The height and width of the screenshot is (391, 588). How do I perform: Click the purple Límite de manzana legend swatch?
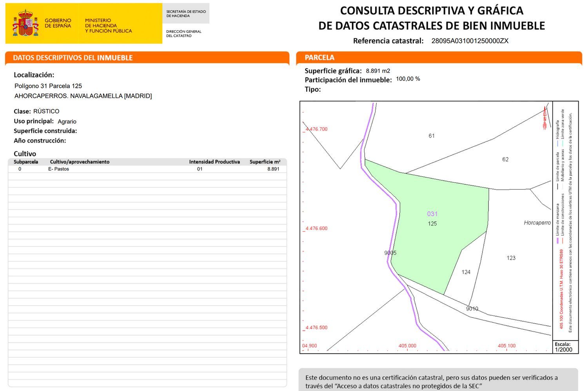557,240
